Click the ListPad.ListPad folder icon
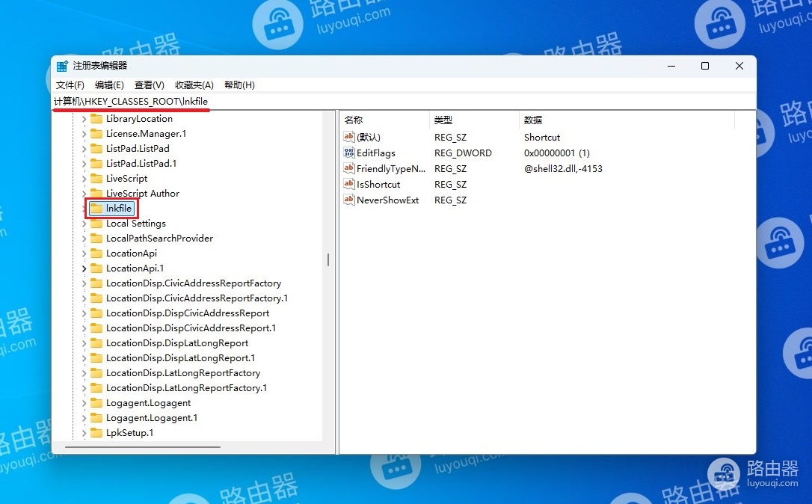The width and height of the screenshot is (812, 504). point(96,149)
